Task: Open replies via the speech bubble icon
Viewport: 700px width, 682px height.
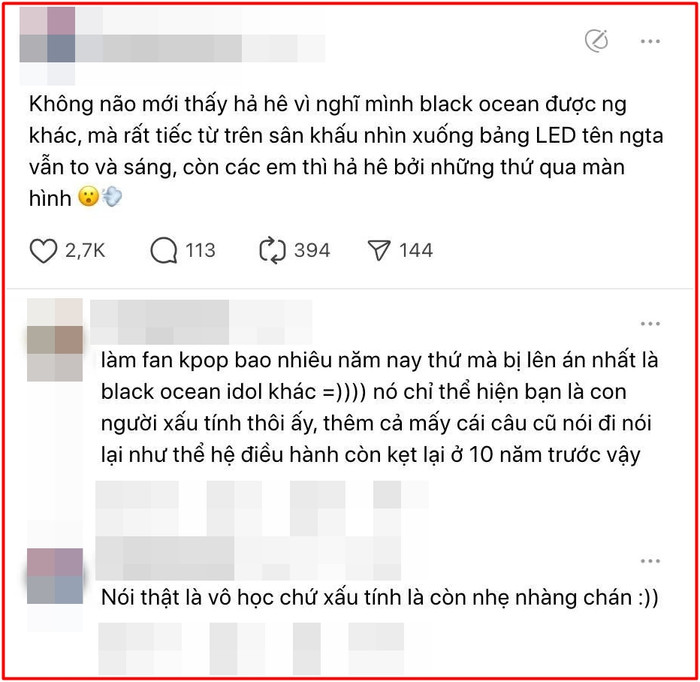Action: click(163, 250)
